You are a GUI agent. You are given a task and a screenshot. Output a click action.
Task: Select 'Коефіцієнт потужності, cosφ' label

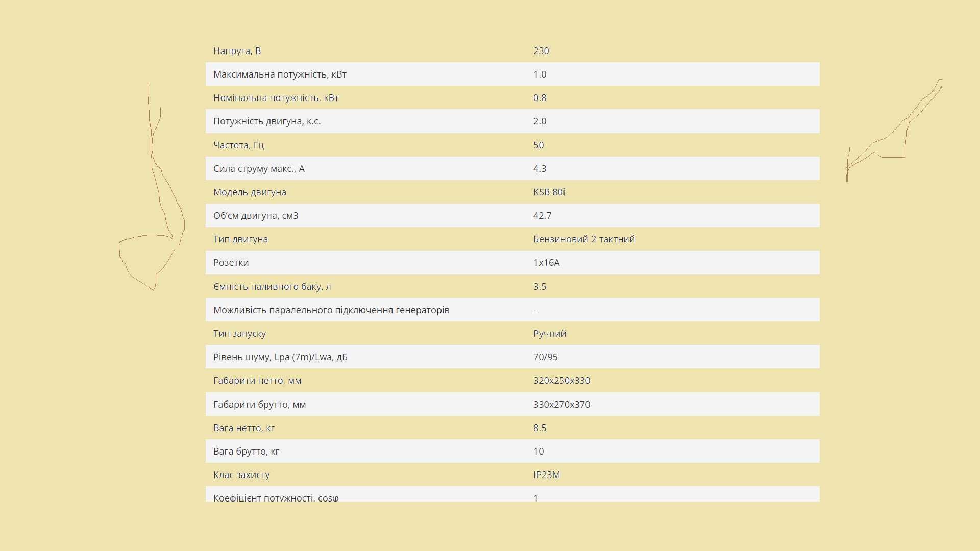tap(276, 497)
